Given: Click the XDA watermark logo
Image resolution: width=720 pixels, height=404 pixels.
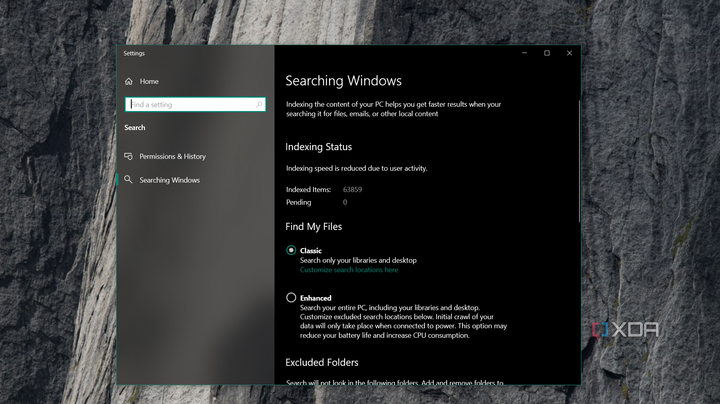Looking at the screenshot, I should coord(625,330).
